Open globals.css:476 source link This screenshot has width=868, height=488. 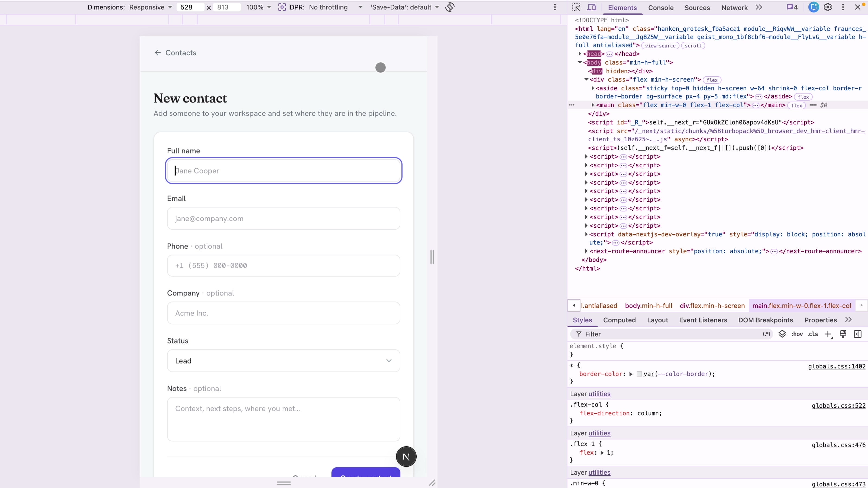point(838,445)
